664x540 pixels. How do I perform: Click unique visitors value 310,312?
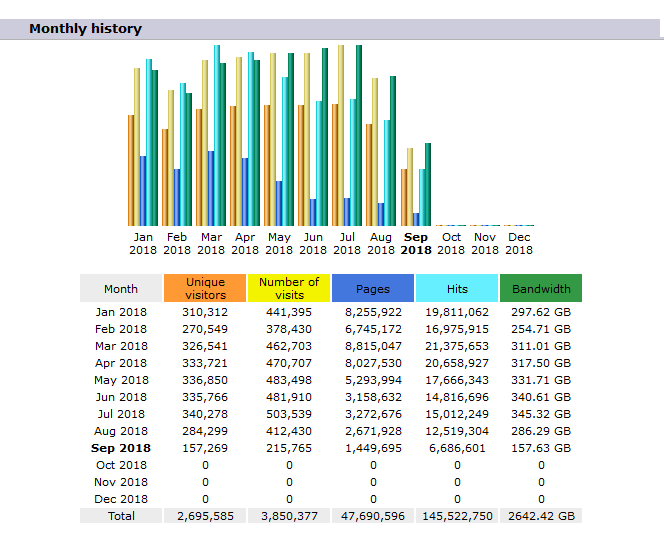click(205, 312)
